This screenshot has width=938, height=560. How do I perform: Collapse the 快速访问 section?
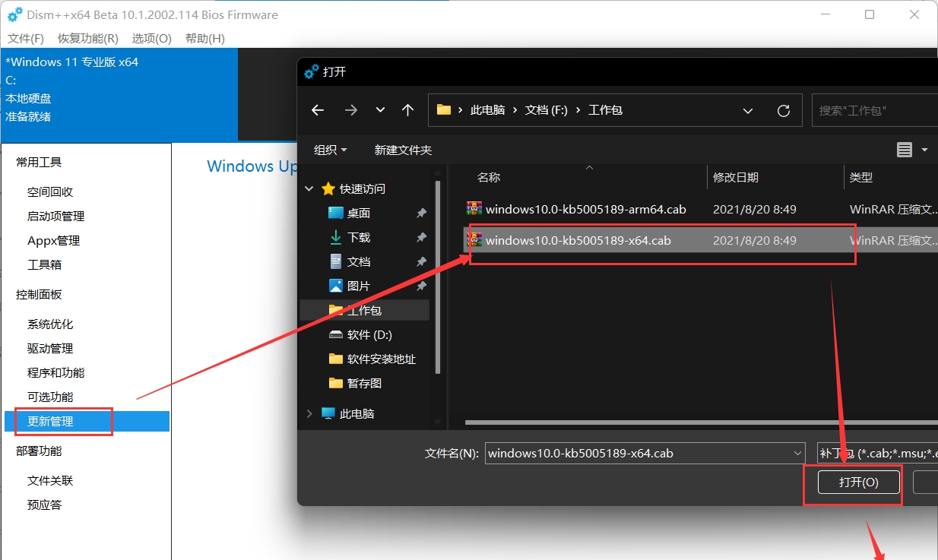click(308, 188)
